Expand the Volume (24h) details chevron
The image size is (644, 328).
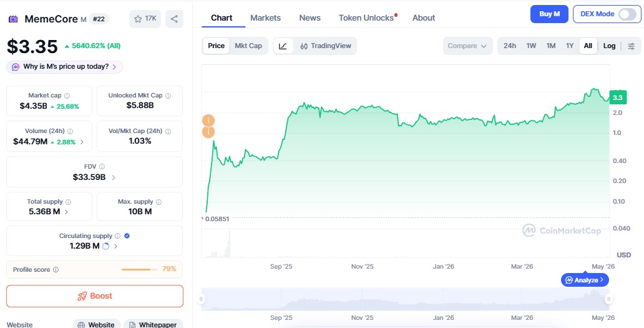82,142
